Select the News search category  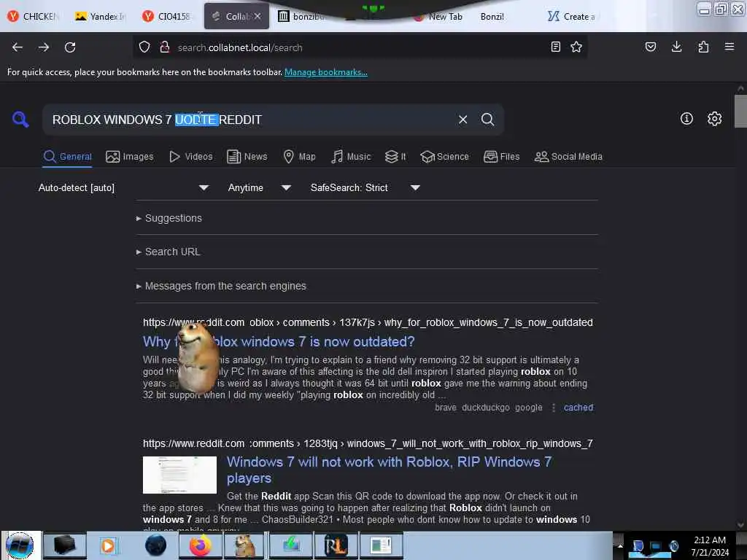(x=247, y=156)
